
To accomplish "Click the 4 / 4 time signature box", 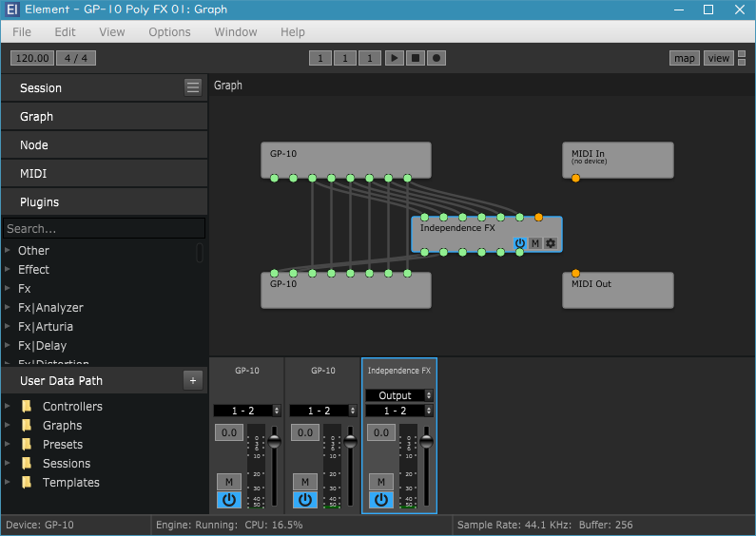I will tap(76, 58).
